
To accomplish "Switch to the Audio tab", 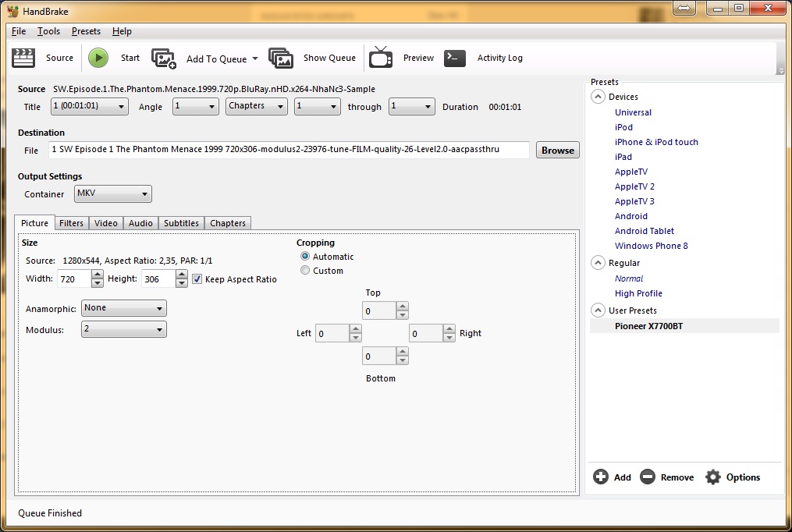I will [x=140, y=223].
